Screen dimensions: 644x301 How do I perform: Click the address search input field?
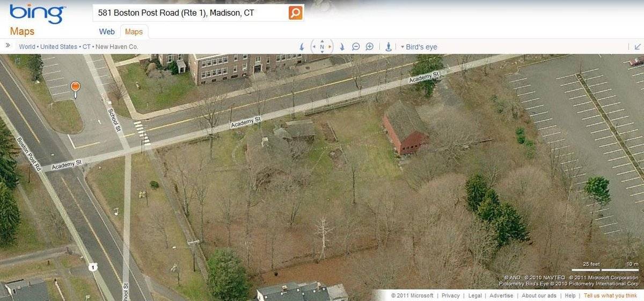pos(191,13)
